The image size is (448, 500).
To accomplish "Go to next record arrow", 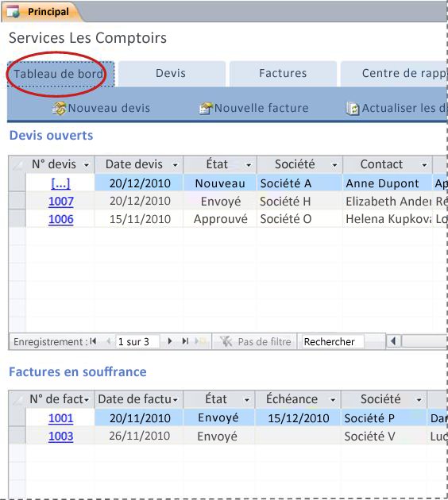I will [170, 341].
